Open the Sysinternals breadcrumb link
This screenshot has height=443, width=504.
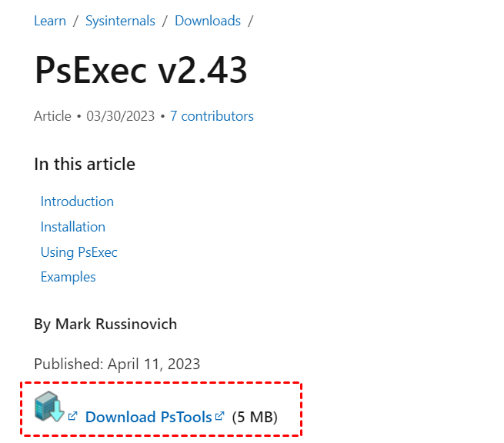click(120, 21)
